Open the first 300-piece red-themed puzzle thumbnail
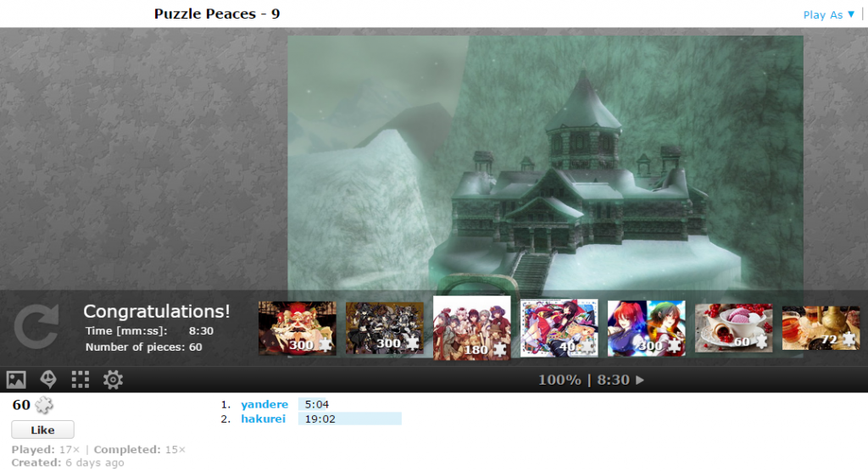 (298, 328)
